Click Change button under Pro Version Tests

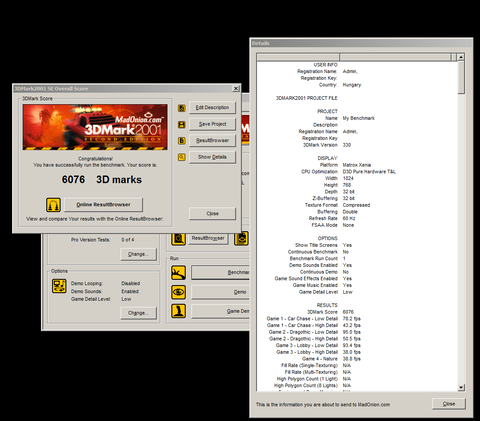pyautogui.click(x=138, y=254)
